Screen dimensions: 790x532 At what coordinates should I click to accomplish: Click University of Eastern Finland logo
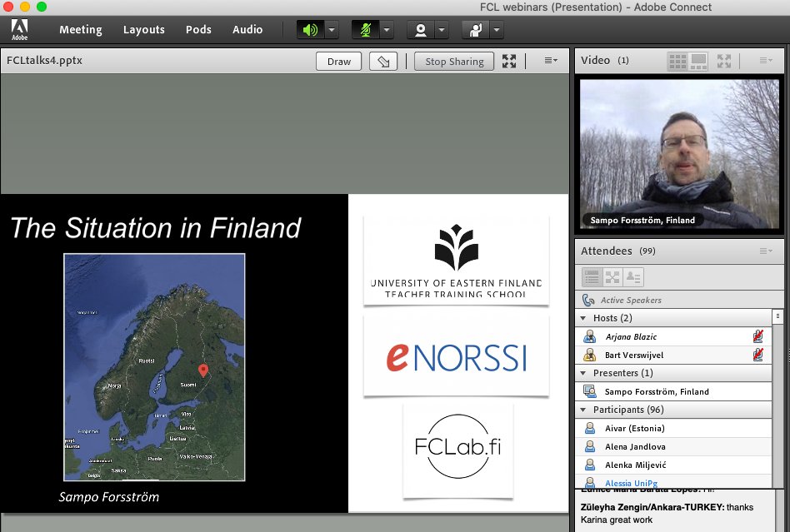[456, 261]
